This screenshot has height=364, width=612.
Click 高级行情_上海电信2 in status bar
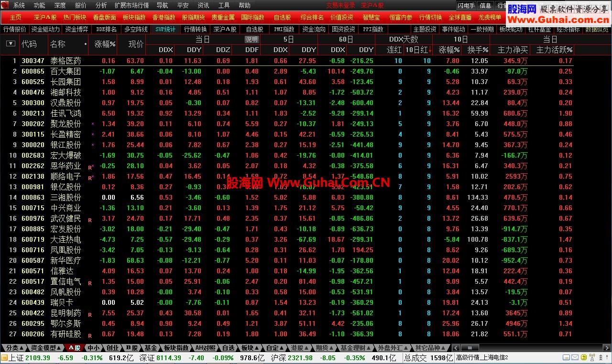tap(482, 357)
